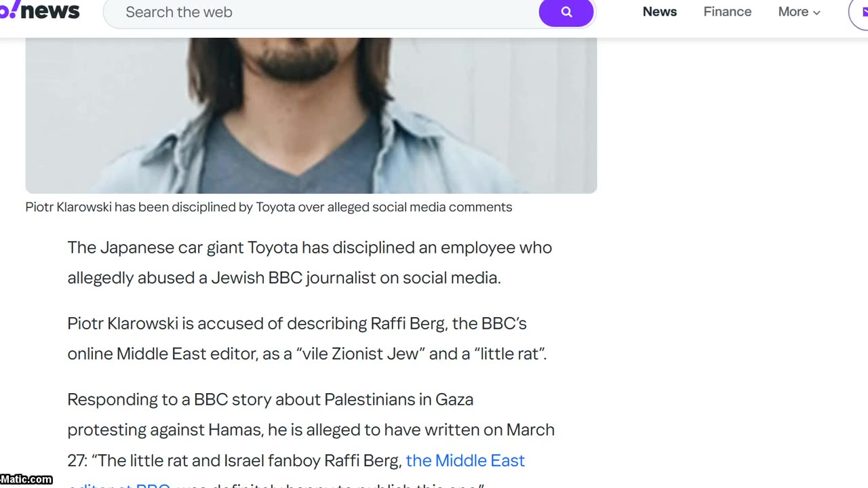This screenshot has height=488, width=868.
Task: Click the purple search magnifier button
Action: pos(566,12)
